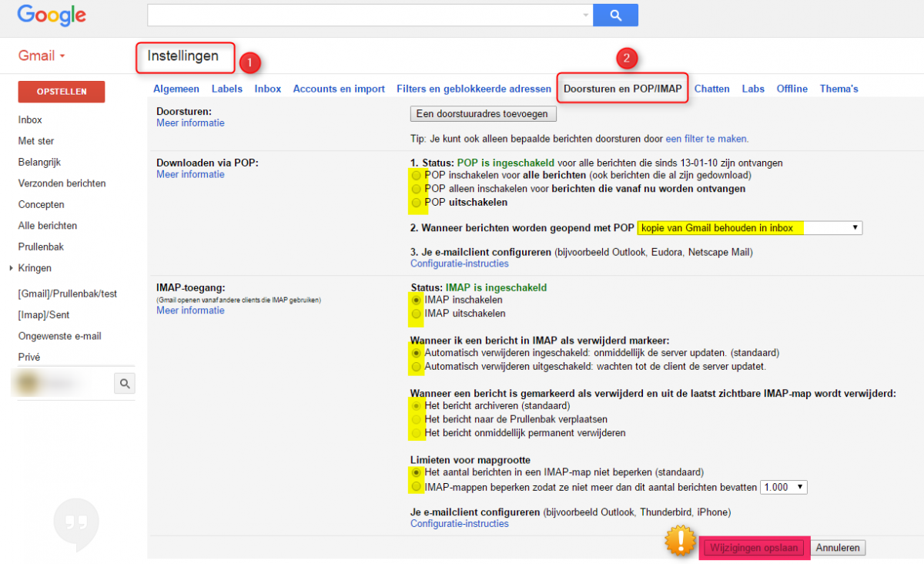Select IMAP inschakelen radio button
Image resolution: width=924 pixels, height=564 pixels.
click(x=417, y=300)
